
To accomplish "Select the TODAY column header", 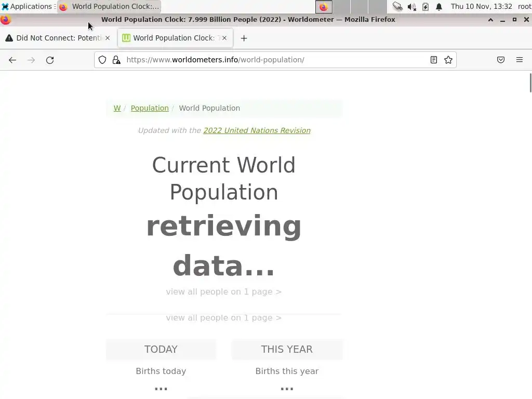I will coord(161,349).
